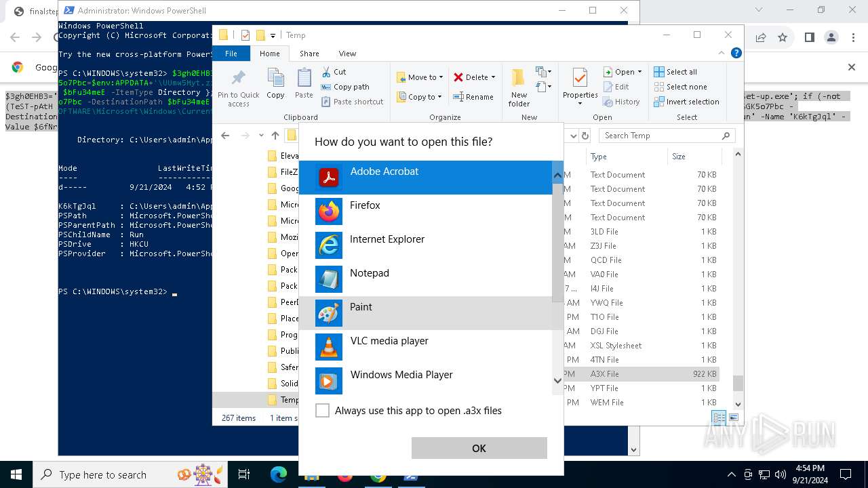Open Task View on taskbar
Viewport: 868px width, 488px height.
point(244,475)
